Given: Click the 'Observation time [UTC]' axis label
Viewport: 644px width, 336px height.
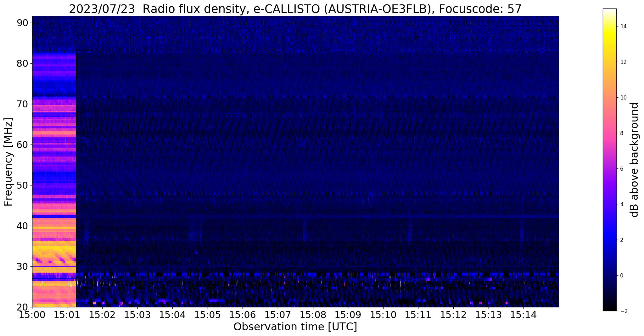Looking at the screenshot, I should point(295,327).
